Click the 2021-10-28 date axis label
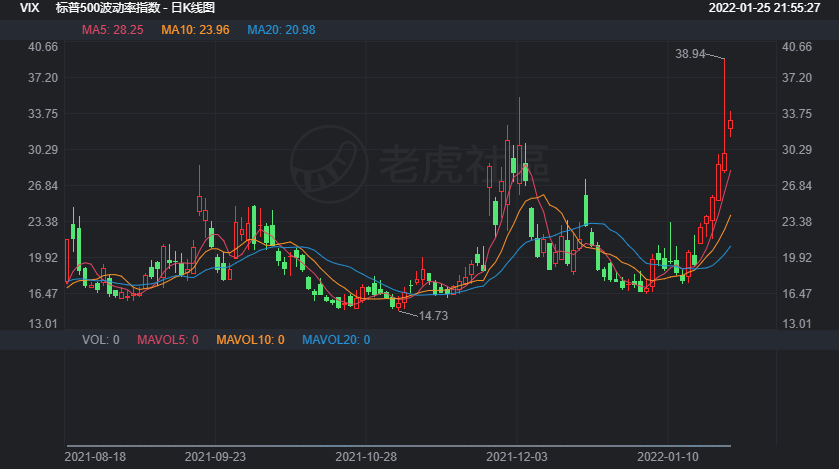839x469 pixels. 366,457
